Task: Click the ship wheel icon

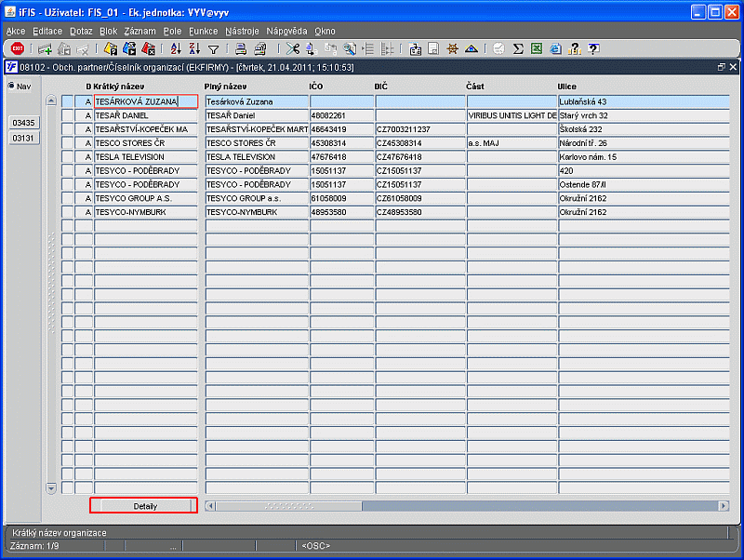Action: [453, 48]
